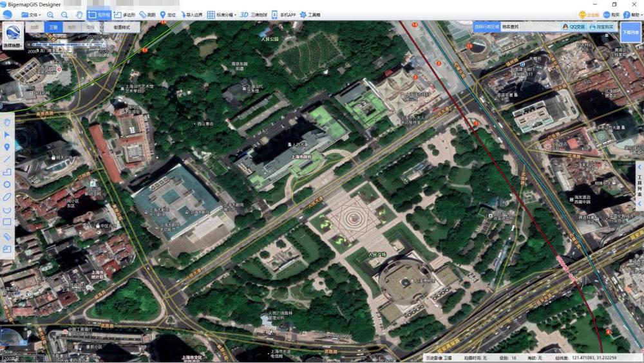The image size is (644, 363).
Task: Open the 定位 location pin tool
Action: click(167, 15)
